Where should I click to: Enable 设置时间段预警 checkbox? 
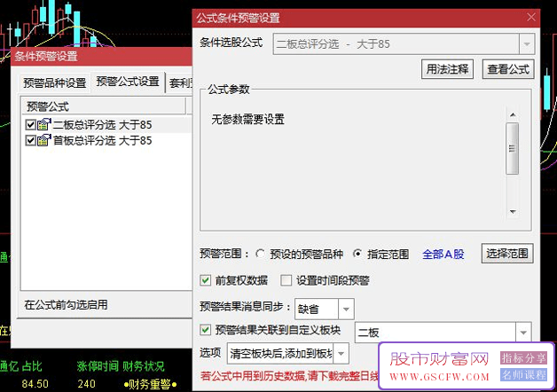pyautogui.click(x=286, y=280)
